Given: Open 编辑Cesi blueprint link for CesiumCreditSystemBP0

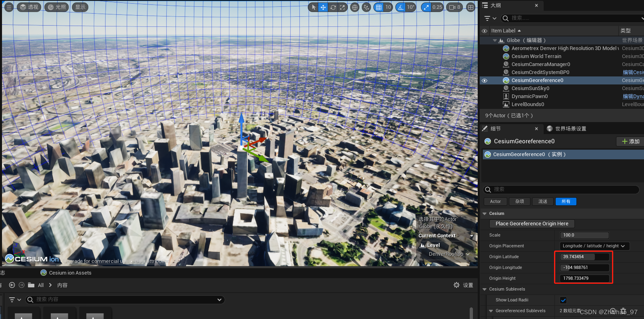Looking at the screenshot, I should coord(633,72).
